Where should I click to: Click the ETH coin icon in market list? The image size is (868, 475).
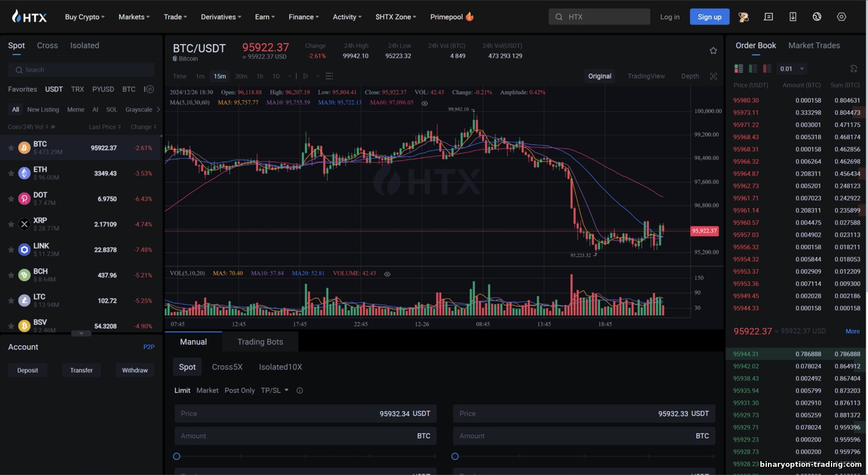pos(24,173)
